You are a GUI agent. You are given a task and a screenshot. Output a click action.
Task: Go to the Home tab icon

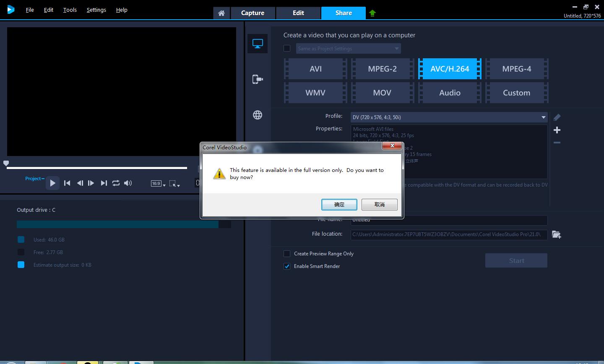(x=221, y=13)
